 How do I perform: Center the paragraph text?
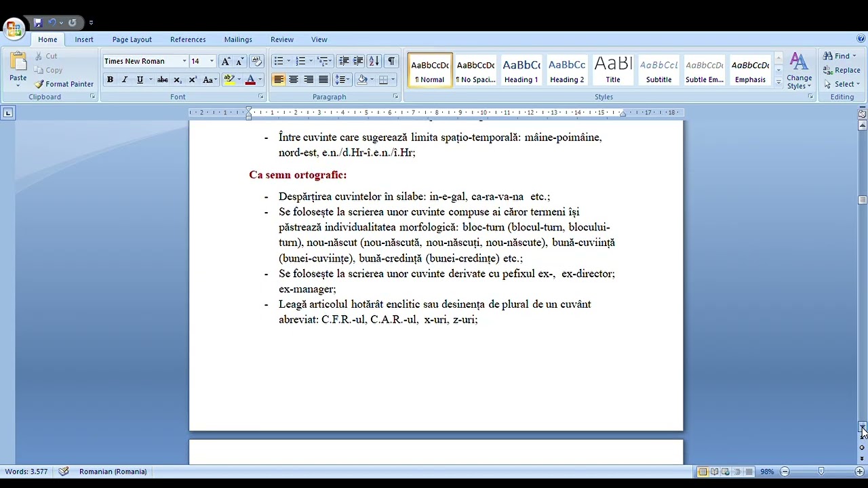coord(294,80)
